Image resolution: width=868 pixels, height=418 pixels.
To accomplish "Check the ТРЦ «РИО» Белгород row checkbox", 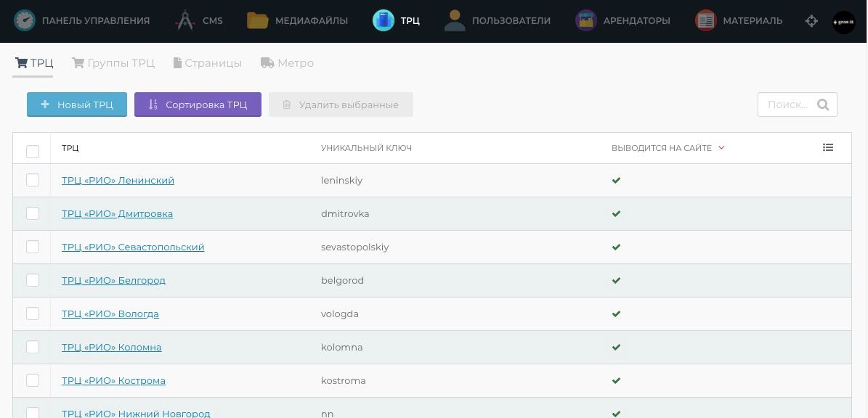I will coord(33,280).
